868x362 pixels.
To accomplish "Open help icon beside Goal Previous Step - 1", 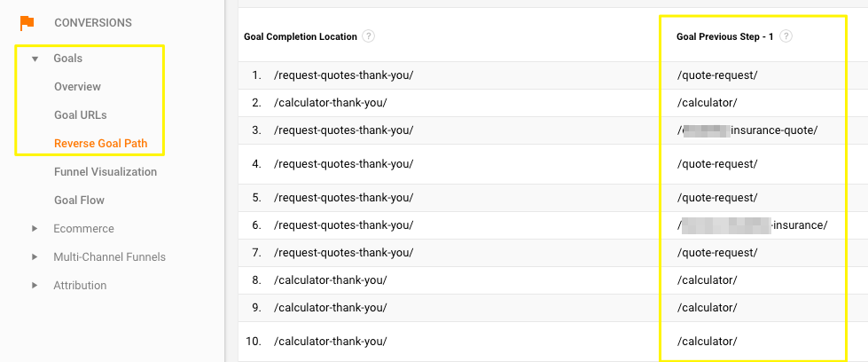I will pyautogui.click(x=786, y=36).
